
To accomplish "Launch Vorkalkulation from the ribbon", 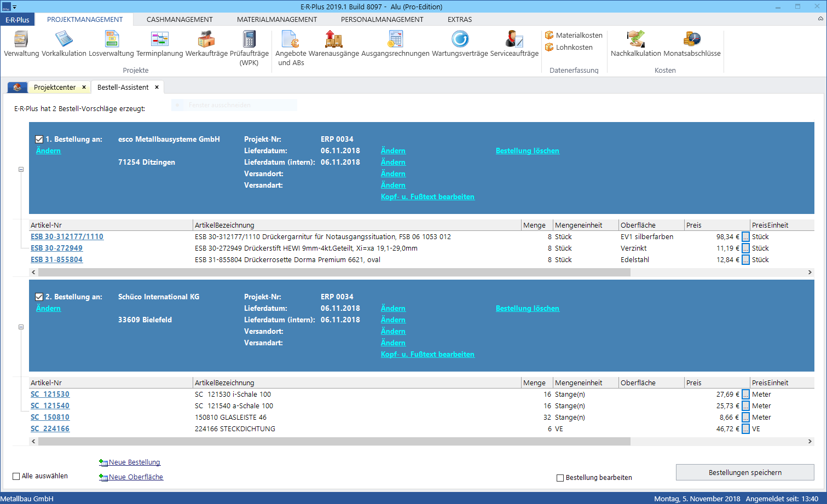I will click(64, 44).
